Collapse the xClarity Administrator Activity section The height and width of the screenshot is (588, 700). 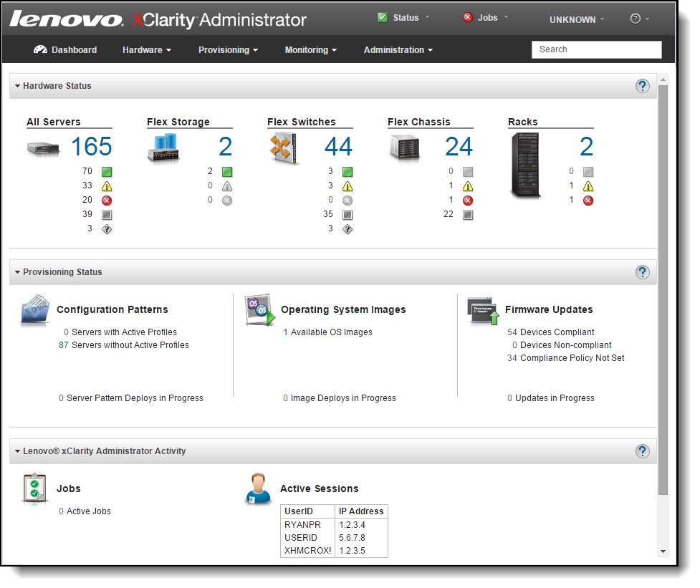[17, 451]
